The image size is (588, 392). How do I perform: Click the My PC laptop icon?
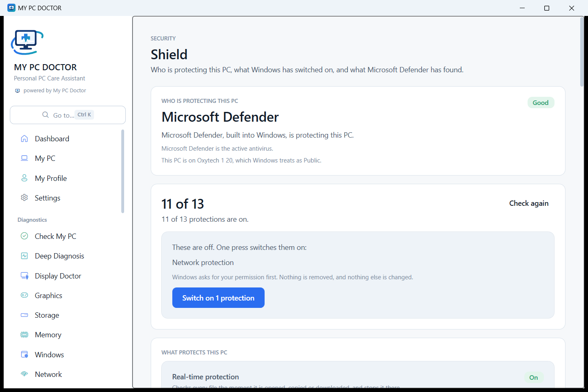pyautogui.click(x=24, y=158)
